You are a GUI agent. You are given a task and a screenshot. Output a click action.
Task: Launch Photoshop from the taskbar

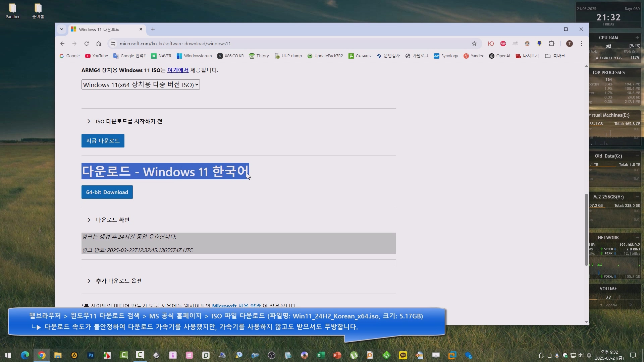[91, 355]
